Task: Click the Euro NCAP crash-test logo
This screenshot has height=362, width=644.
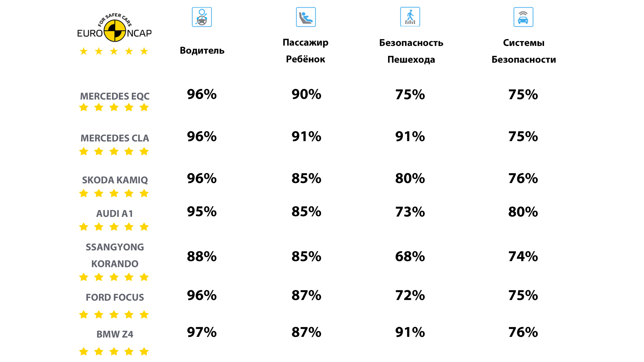Action: pos(114,29)
